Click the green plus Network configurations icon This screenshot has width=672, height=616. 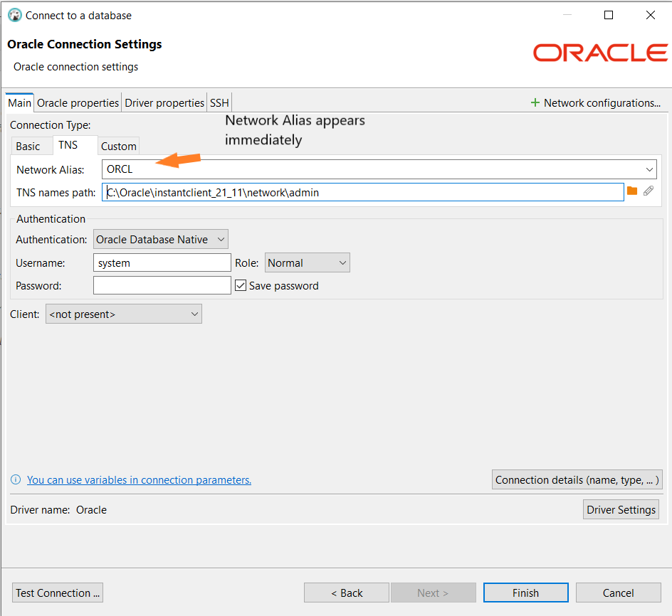pos(535,103)
